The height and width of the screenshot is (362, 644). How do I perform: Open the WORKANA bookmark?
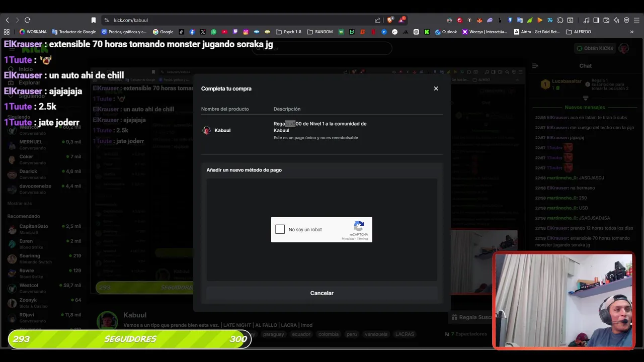(x=33, y=32)
